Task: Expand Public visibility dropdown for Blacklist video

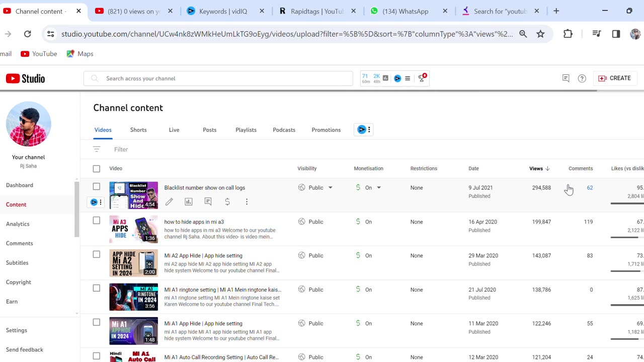Action: pos(330,188)
